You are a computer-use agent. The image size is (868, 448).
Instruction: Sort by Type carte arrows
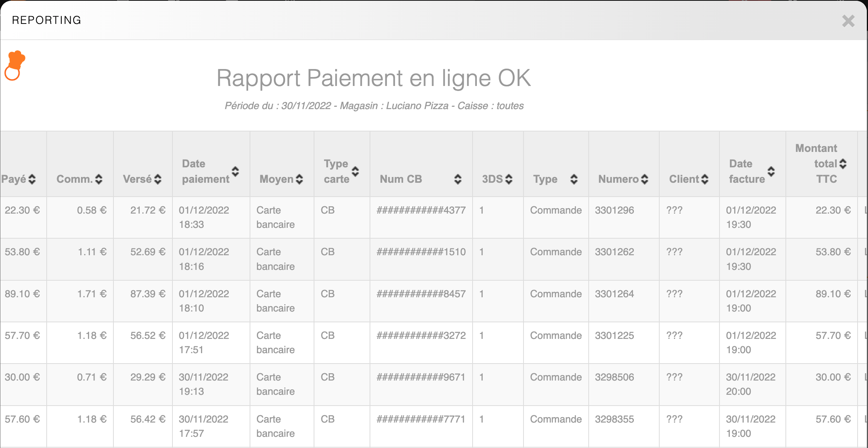[355, 172]
